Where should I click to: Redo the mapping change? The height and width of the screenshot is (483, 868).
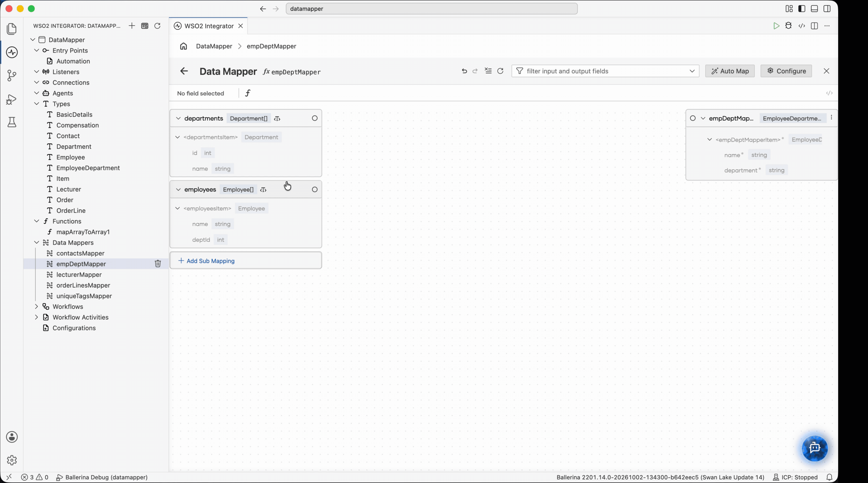click(475, 71)
